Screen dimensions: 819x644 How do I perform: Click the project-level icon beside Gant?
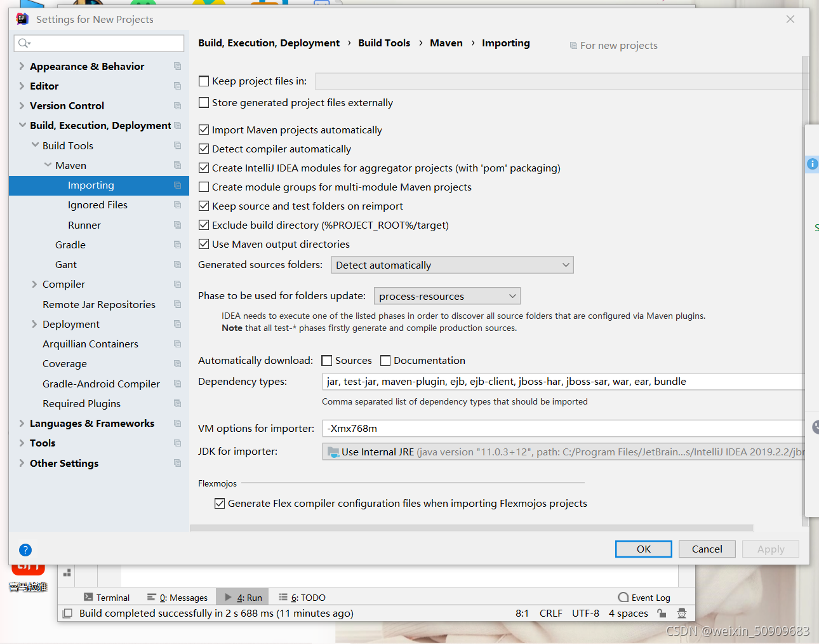[x=178, y=264]
